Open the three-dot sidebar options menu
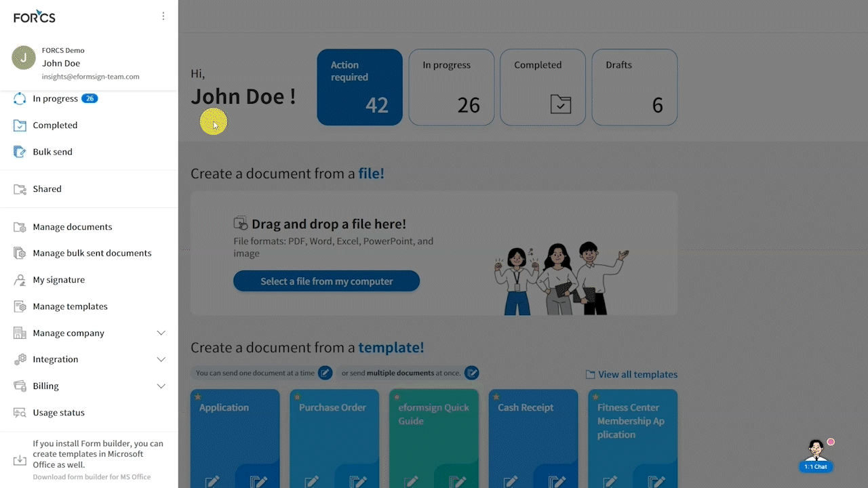Viewport: 868px width, 488px height. [x=163, y=16]
